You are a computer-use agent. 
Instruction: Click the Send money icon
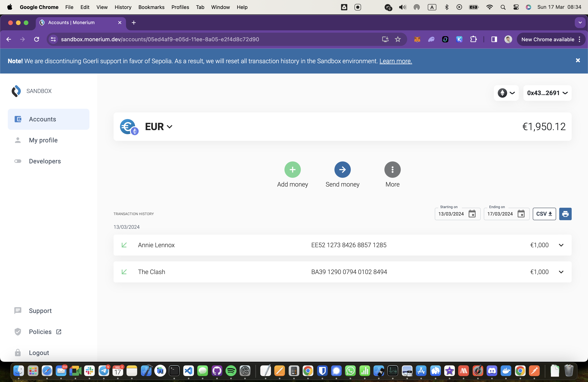tap(342, 169)
